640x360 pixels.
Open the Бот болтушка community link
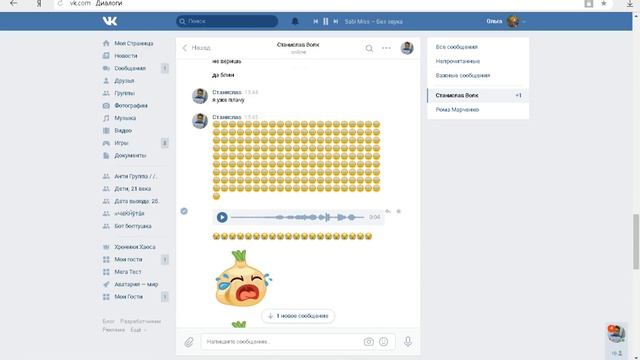pyautogui.click(x=133, y=226)
